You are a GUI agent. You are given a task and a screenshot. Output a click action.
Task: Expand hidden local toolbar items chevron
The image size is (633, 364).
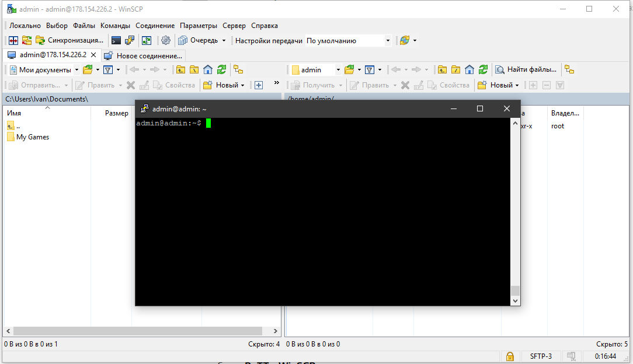click(x=277, y=83)
